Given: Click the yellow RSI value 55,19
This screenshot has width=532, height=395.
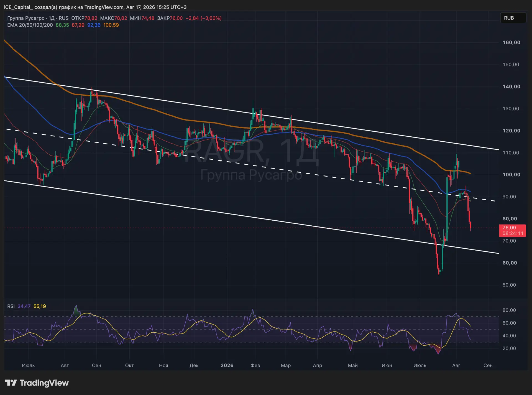Looking at the screenshot, I should point(40,306).
